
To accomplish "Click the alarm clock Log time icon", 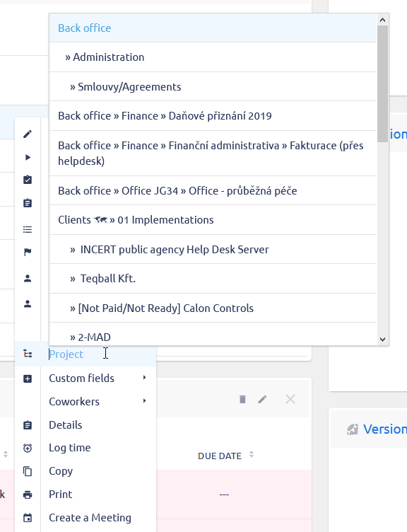I will [28, 448].
